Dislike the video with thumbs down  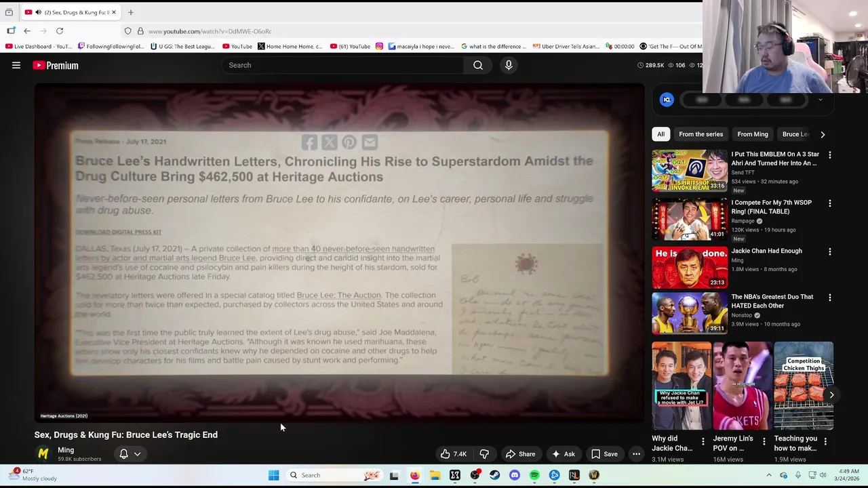tap(484, 454)
